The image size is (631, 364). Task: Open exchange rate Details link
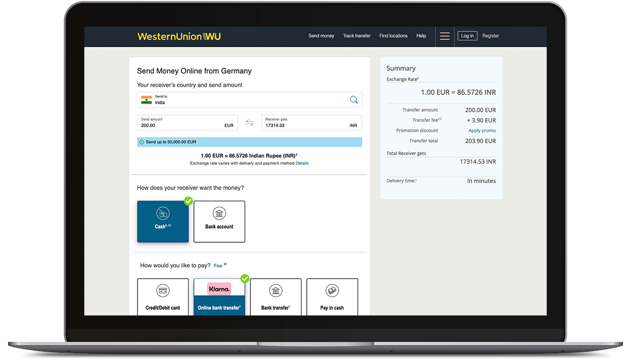point(302,163)
